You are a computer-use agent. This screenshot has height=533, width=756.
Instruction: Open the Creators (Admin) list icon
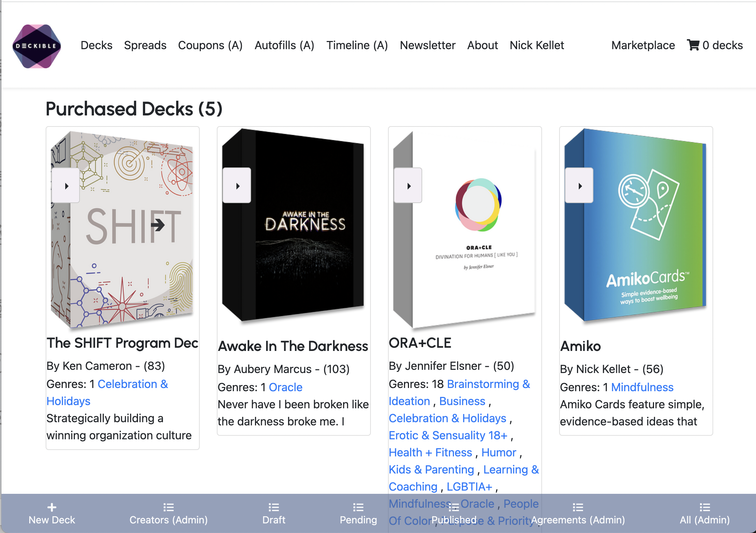pos(168,507)
